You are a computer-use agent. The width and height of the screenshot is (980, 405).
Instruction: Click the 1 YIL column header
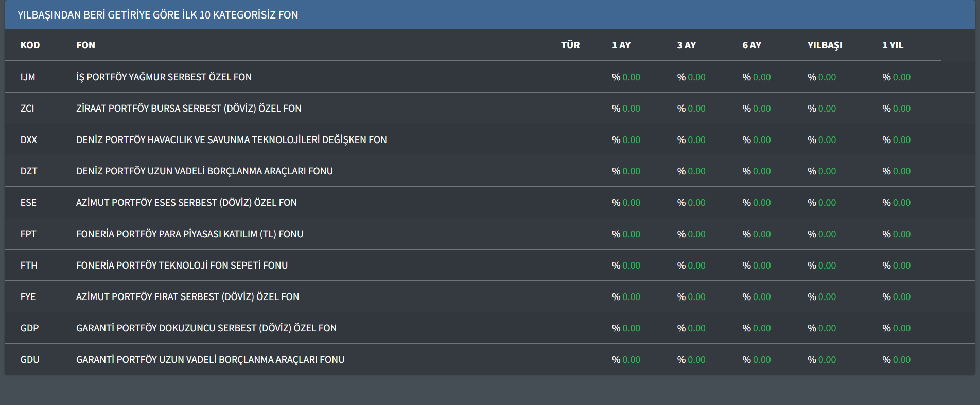click(x=892, y=45)
